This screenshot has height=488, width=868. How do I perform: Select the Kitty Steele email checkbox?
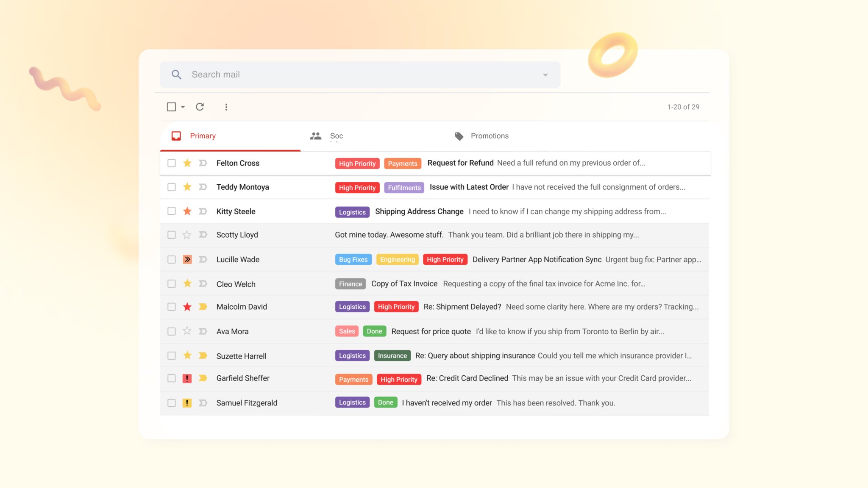pos(171,211)
